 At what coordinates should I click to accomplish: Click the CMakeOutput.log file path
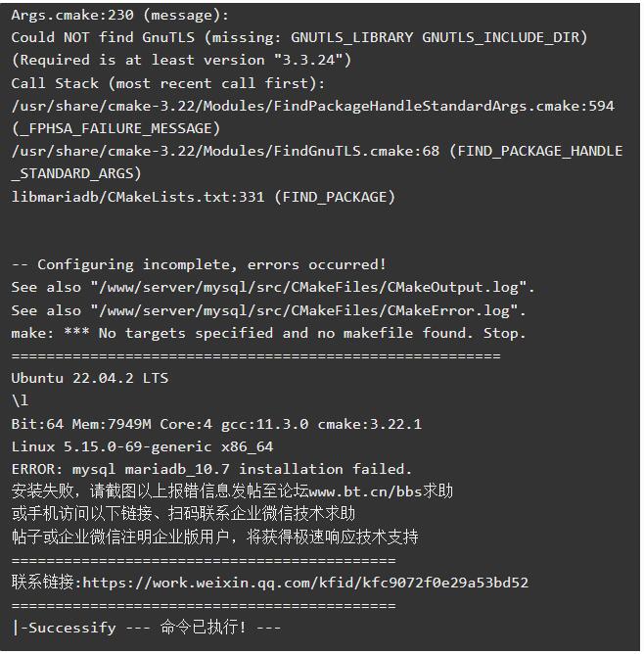click(312, 288)
